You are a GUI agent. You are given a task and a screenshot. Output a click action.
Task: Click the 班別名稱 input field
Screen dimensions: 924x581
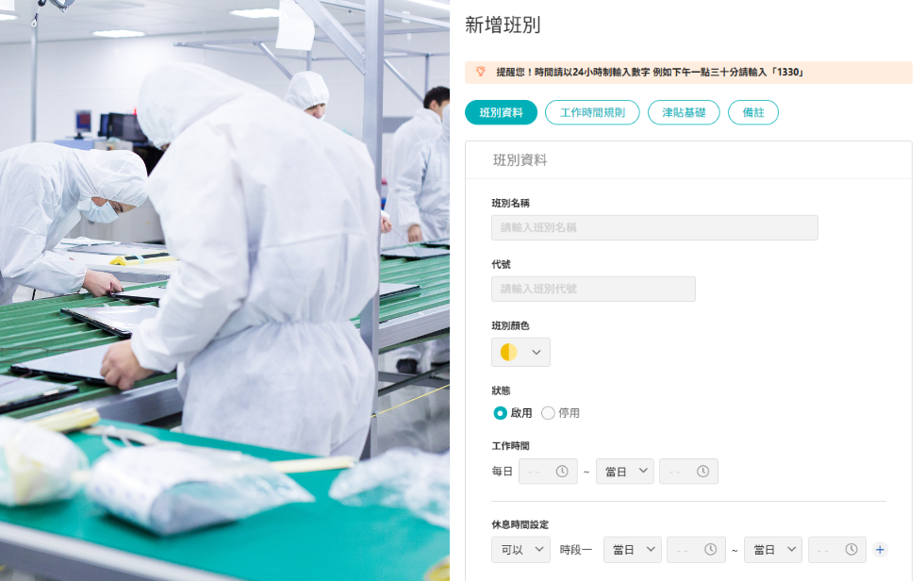coord(654,227)
